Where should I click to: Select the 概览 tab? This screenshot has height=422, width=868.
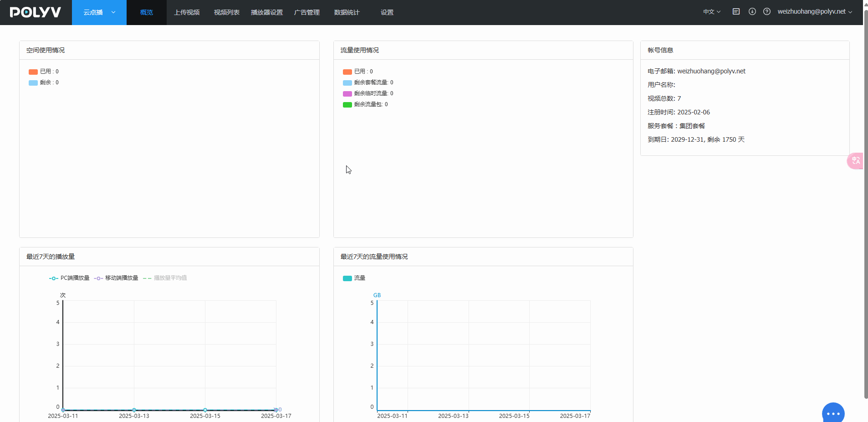(147, 12)
